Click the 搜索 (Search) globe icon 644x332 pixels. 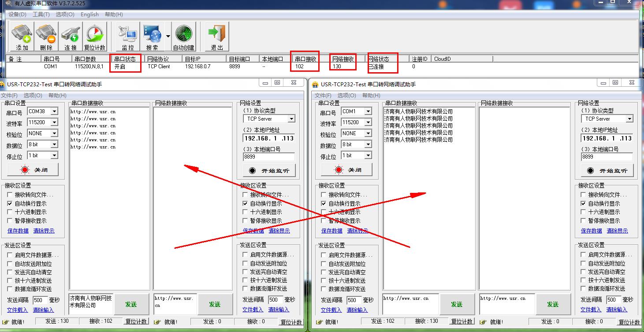pyautogui.click(x=152, y=37)
